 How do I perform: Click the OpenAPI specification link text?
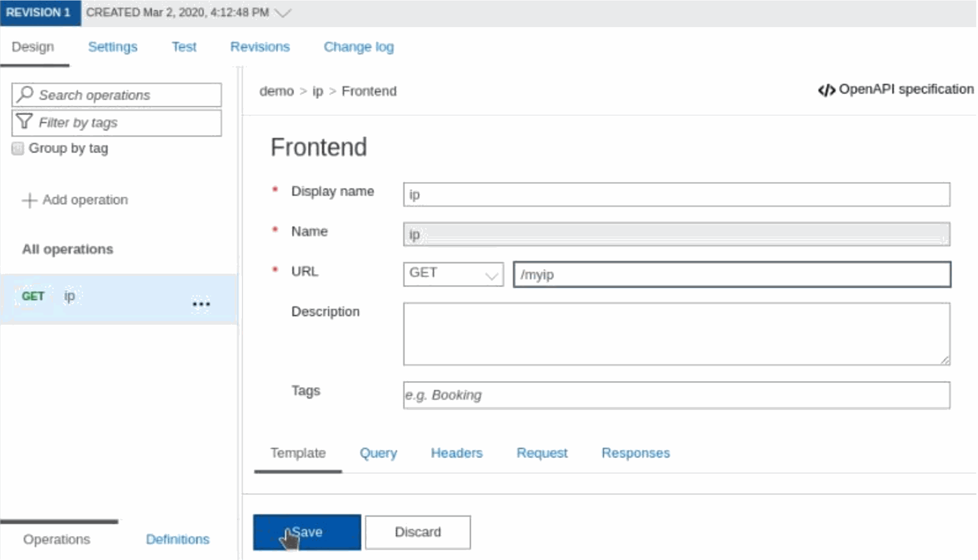(906, 89)
